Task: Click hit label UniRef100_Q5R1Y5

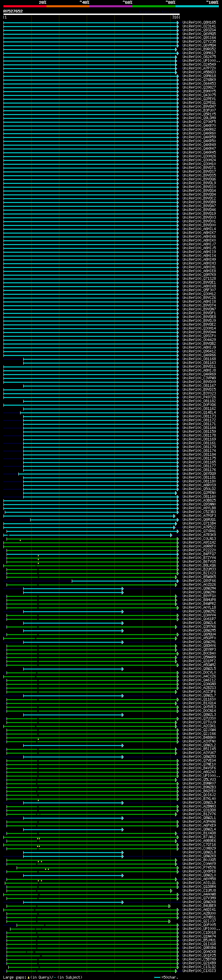Action: coord(199,114)
